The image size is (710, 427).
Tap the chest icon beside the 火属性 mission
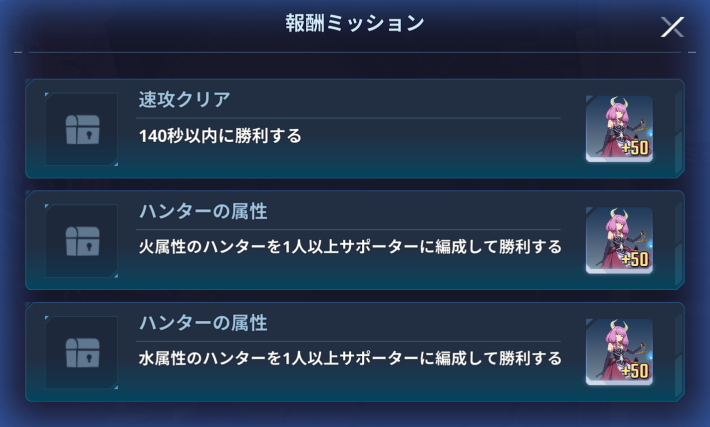coord(82,241)
